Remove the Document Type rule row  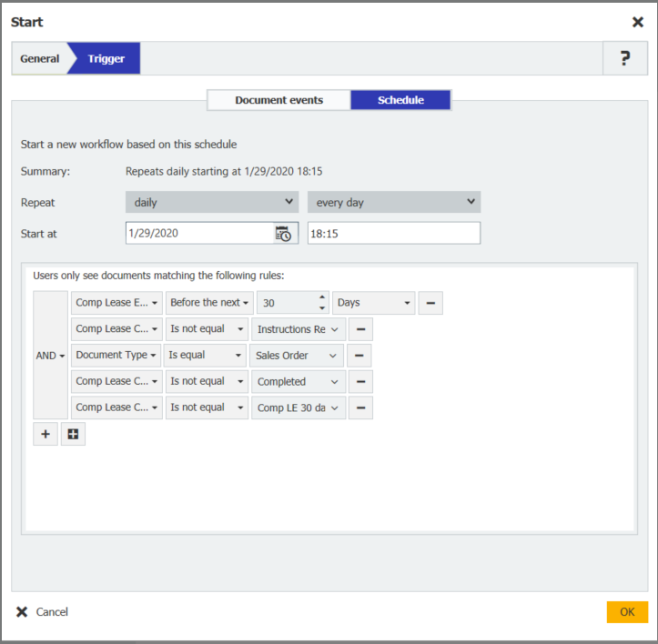[360, 356]
